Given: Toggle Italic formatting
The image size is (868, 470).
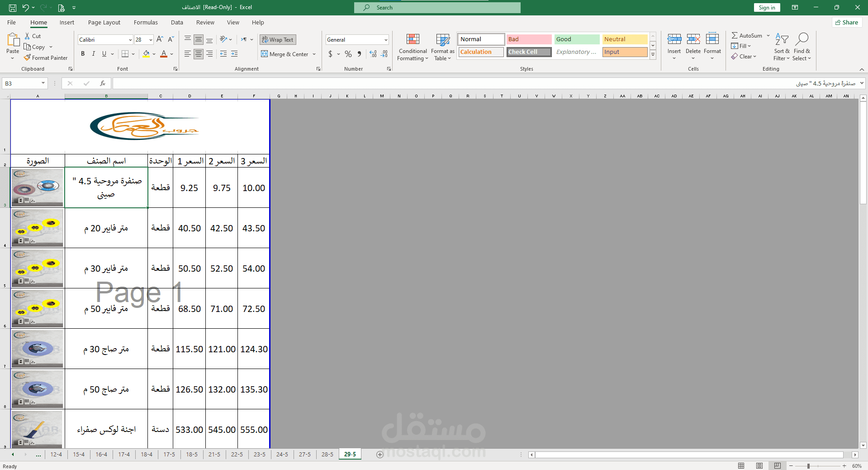Looking at the screenshot, I should point(94,54).
